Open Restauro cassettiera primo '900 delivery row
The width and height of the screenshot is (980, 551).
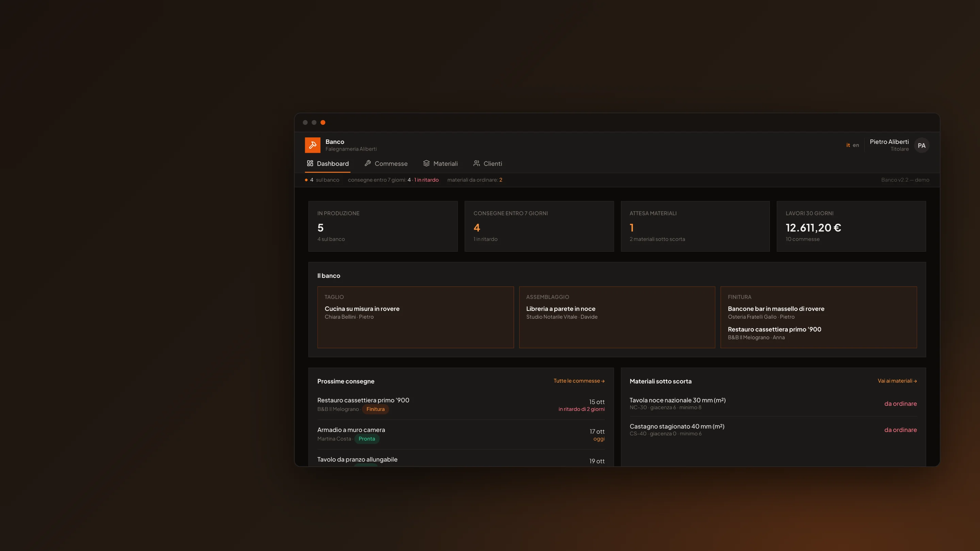click(x=461, y=405)
